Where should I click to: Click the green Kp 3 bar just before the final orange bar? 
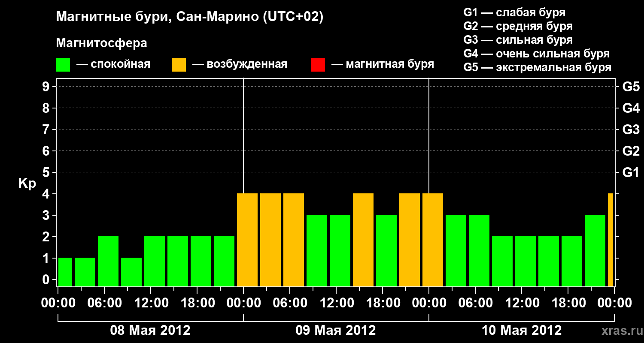coord(595,250)
